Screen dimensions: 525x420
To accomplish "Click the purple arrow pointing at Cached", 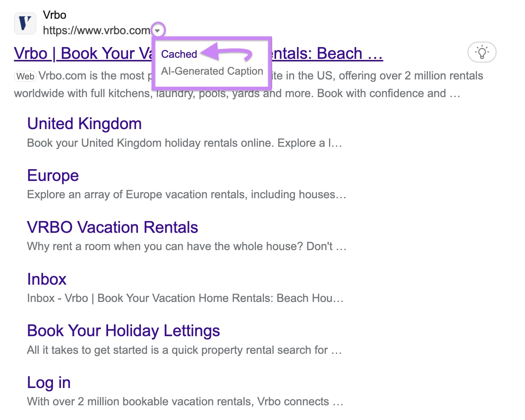I will point(228,53).
